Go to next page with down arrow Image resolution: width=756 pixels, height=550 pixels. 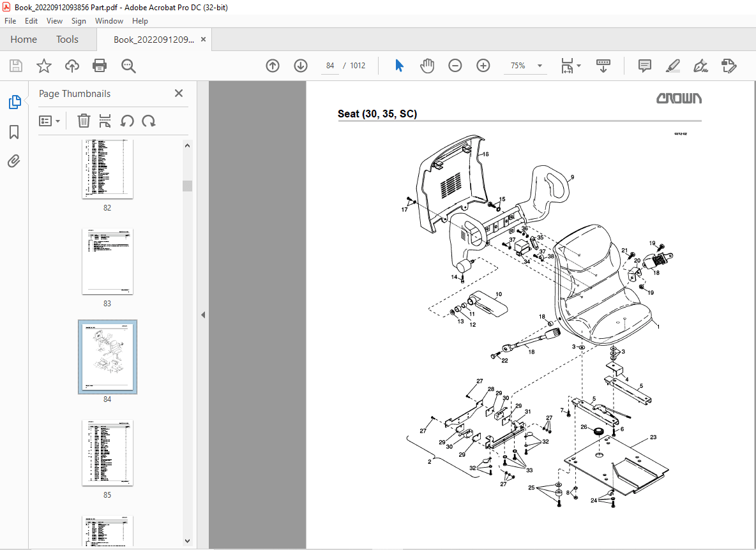click(x=300, y=66)
